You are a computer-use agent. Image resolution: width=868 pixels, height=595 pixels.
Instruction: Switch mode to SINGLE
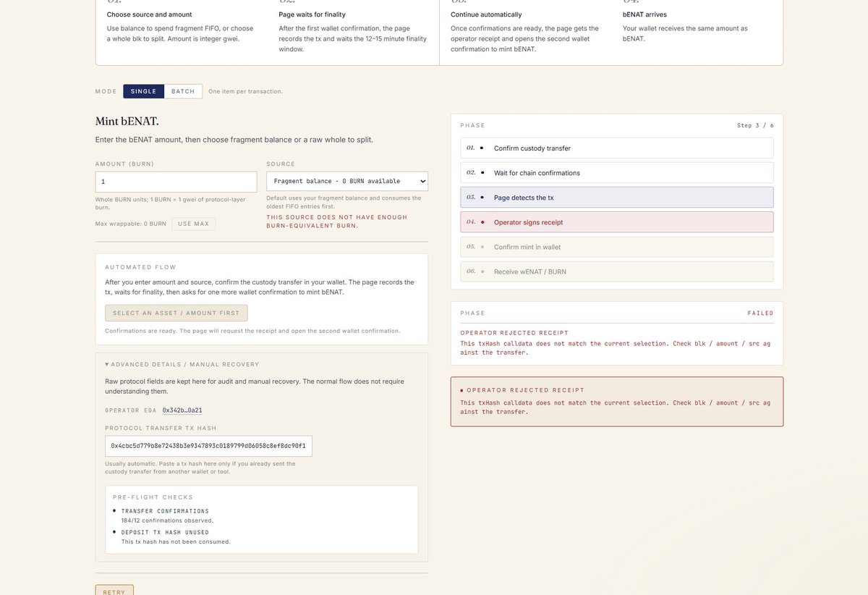(143, 91)
